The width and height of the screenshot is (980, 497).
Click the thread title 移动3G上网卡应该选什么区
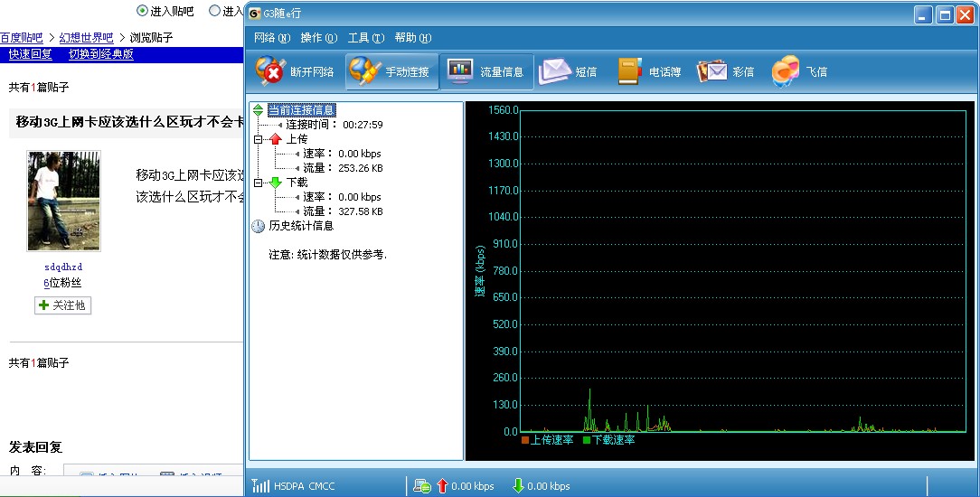click(128, 122)
